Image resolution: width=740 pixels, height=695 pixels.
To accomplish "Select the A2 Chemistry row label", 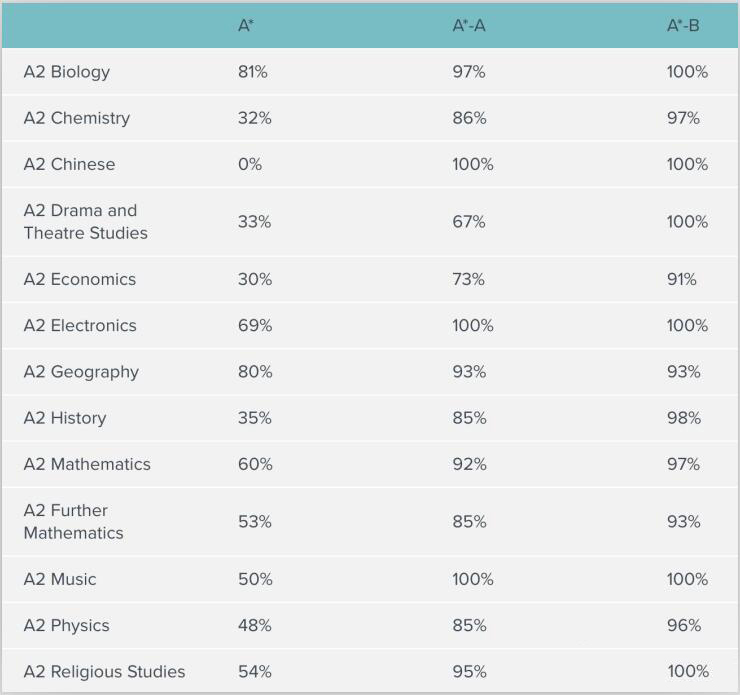I will 77,118.
